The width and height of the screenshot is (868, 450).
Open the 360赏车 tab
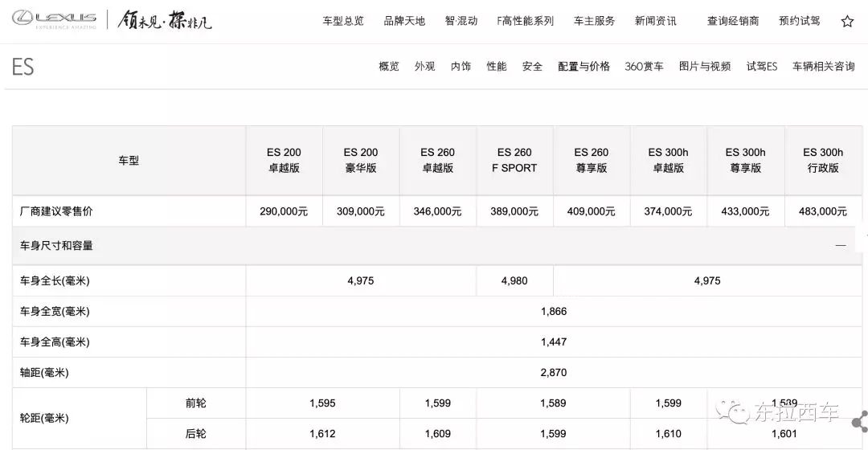[644, 67]
